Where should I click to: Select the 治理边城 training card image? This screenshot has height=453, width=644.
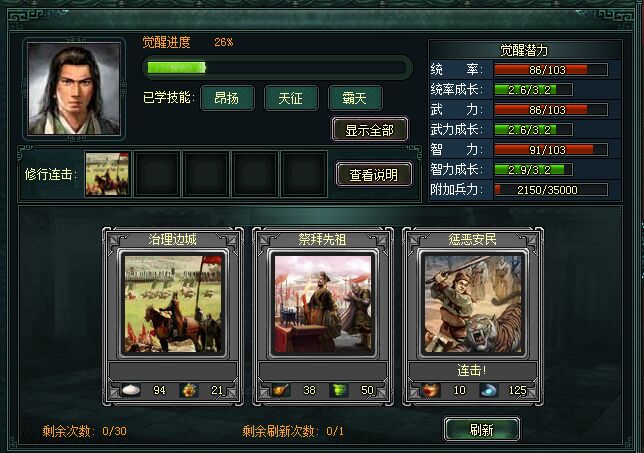click(x=173, y=304)
